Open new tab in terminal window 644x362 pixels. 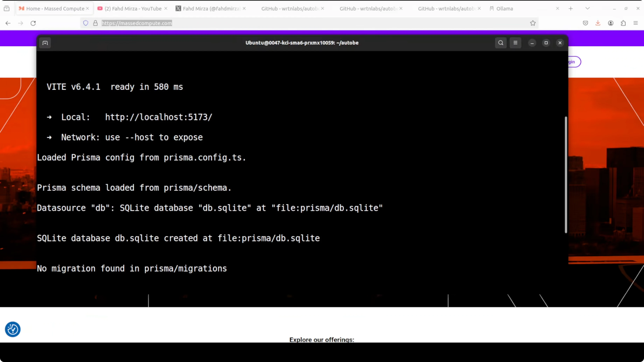[x=45, y=43]
